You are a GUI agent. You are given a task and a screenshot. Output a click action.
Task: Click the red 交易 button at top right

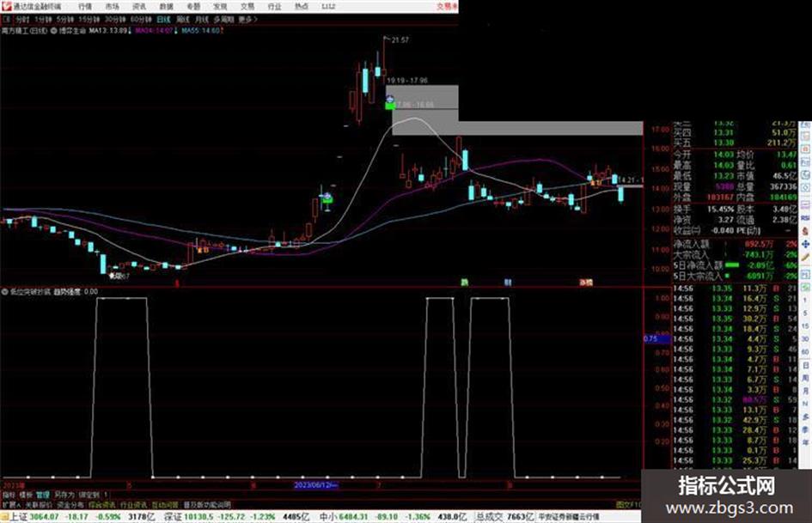(x=447, y=7)
